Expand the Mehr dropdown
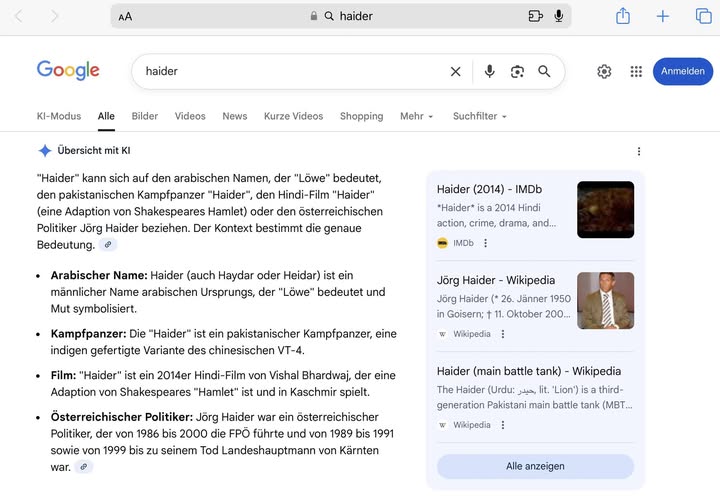This screenshot has width=720, height=500. pos(416,116)
